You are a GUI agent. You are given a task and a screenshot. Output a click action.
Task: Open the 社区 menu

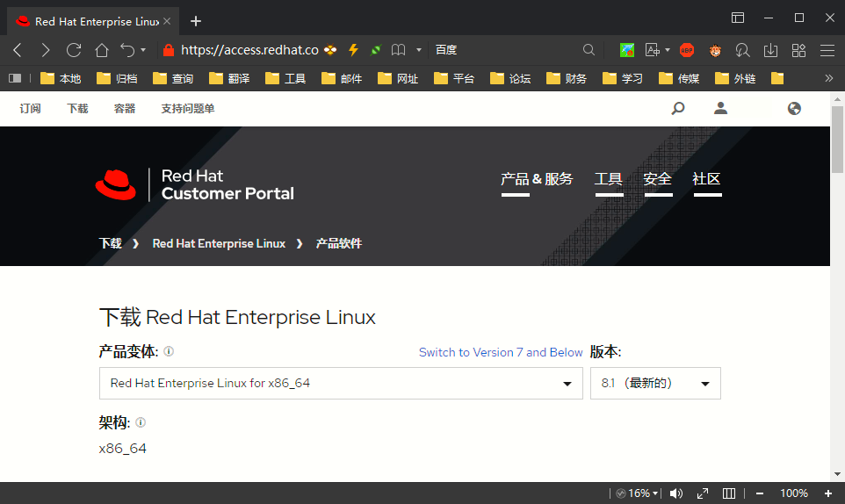706,179
